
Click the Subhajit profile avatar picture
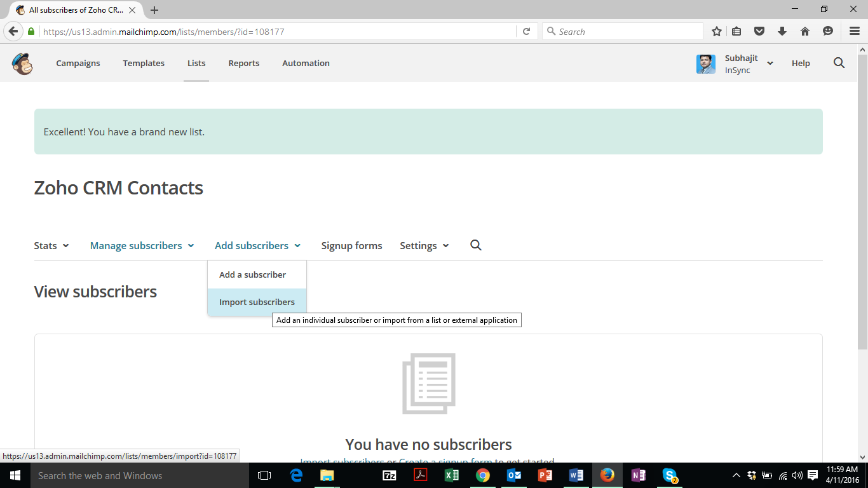(x=706, y=64)
